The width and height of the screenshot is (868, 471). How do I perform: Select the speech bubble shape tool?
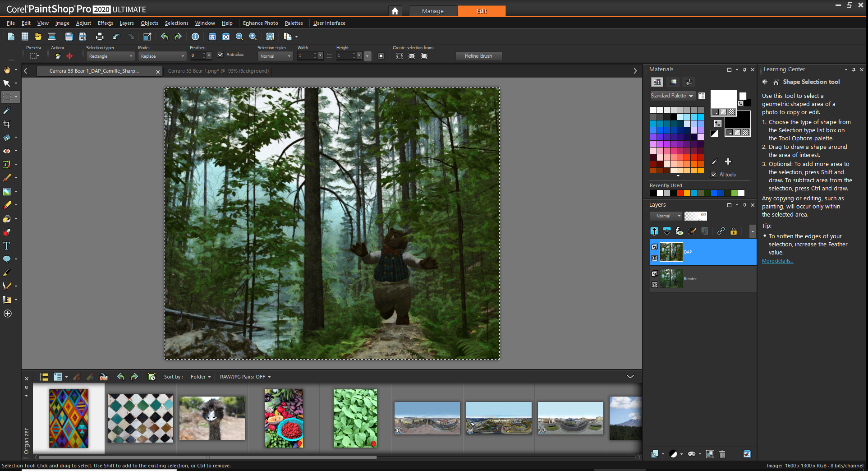[7, 259]
